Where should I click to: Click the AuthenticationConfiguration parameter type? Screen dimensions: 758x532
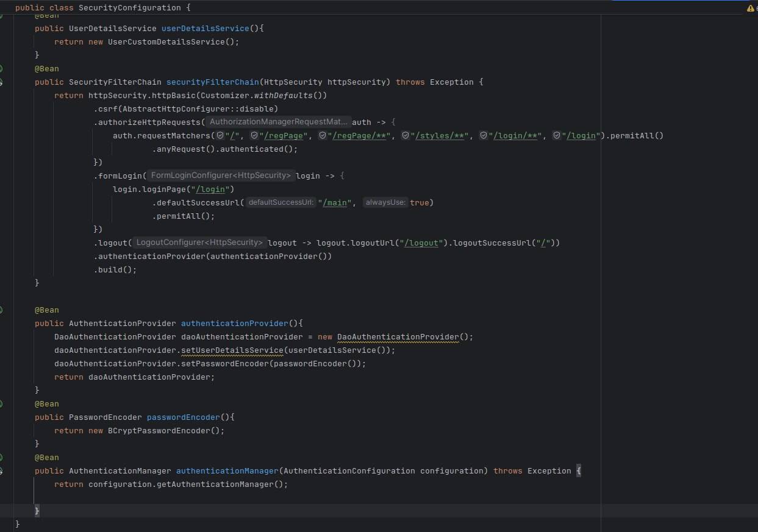(x=349, y=471)
